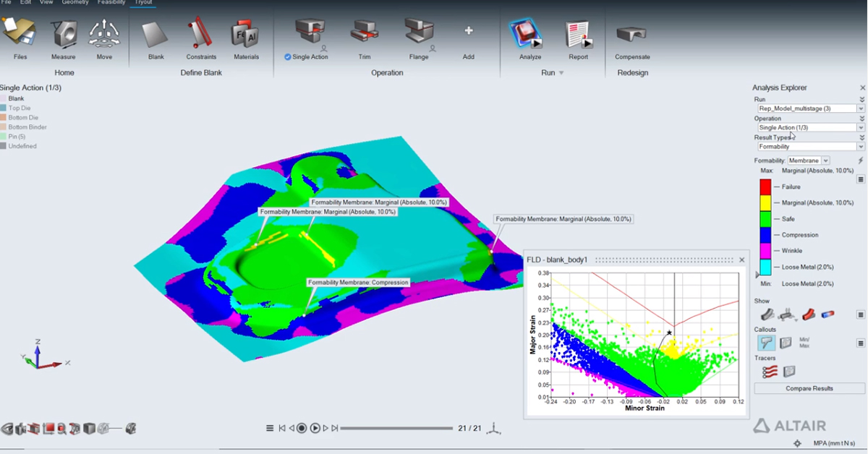The image size is (868, 454).
Task: Expand the Run group dropdown arrow in ribbon
Action: tap(561, 73)
